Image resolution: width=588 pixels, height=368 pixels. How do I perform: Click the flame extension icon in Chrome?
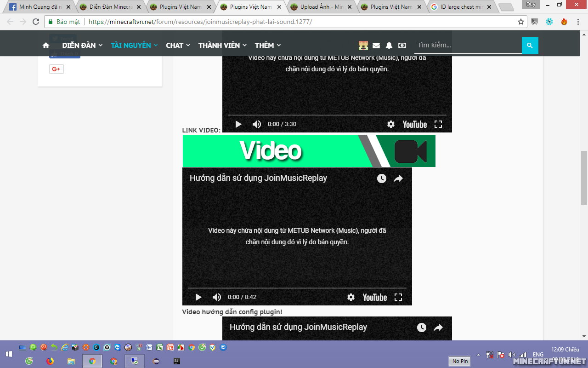(x=564, y=22)
